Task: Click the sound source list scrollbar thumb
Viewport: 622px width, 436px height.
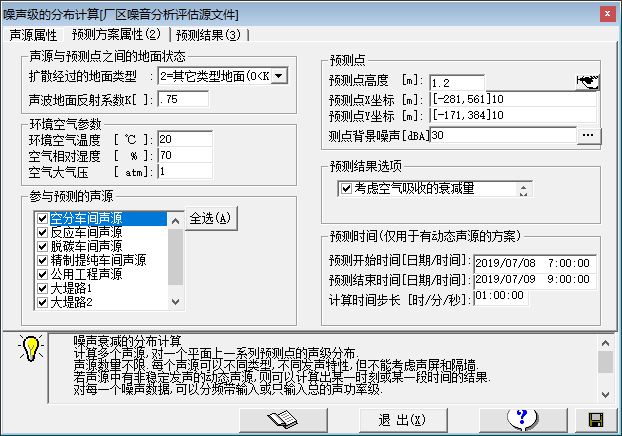Action: 175,257
